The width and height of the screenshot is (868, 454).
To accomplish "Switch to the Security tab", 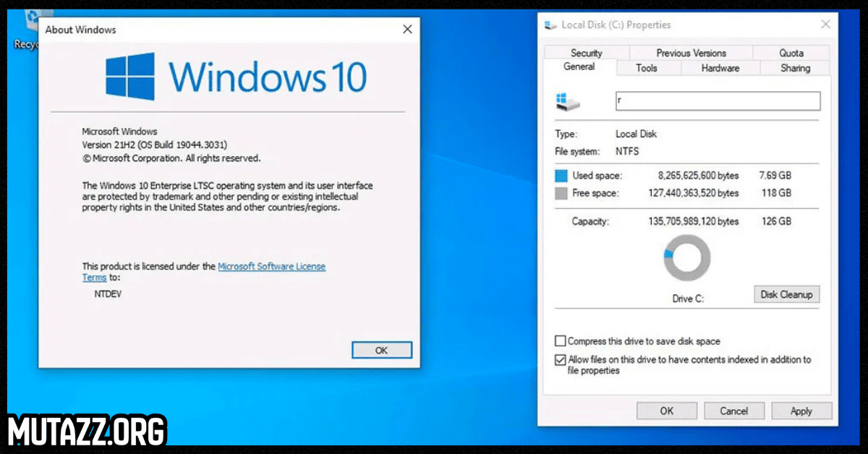I will (586, 53).
